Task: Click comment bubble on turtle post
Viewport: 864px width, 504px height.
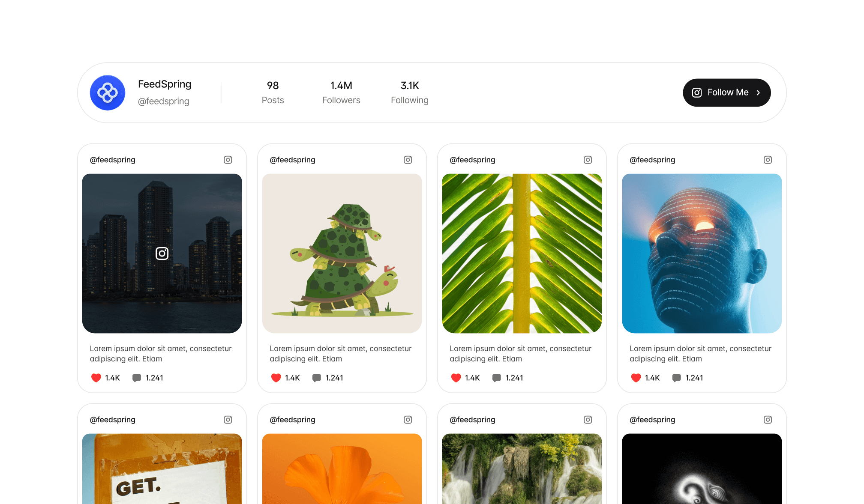Action: pyautogui.click(x=317, y=378)
